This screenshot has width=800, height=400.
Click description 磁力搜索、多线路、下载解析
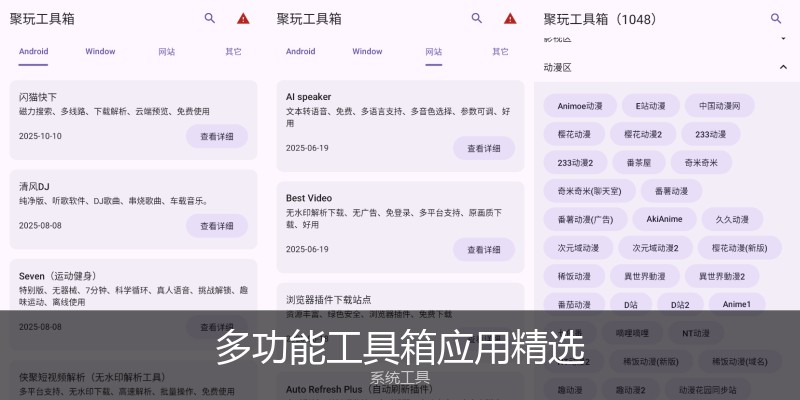coord(114,111)
